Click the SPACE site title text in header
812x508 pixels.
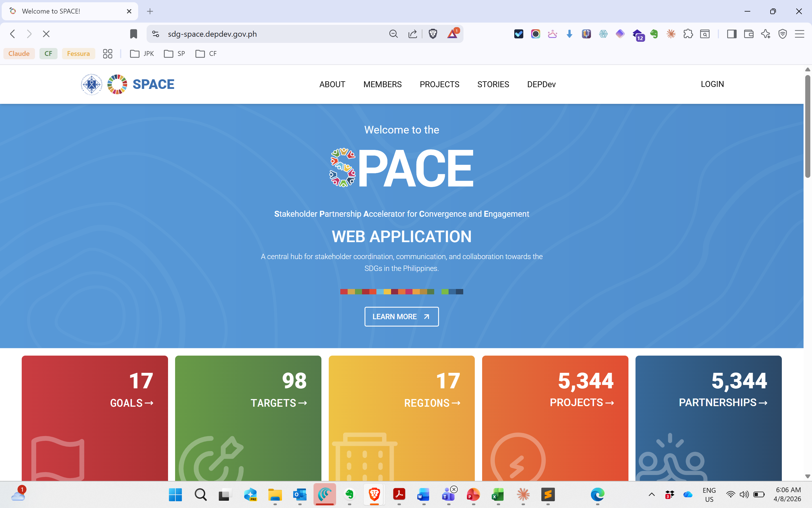coord(153,84)
